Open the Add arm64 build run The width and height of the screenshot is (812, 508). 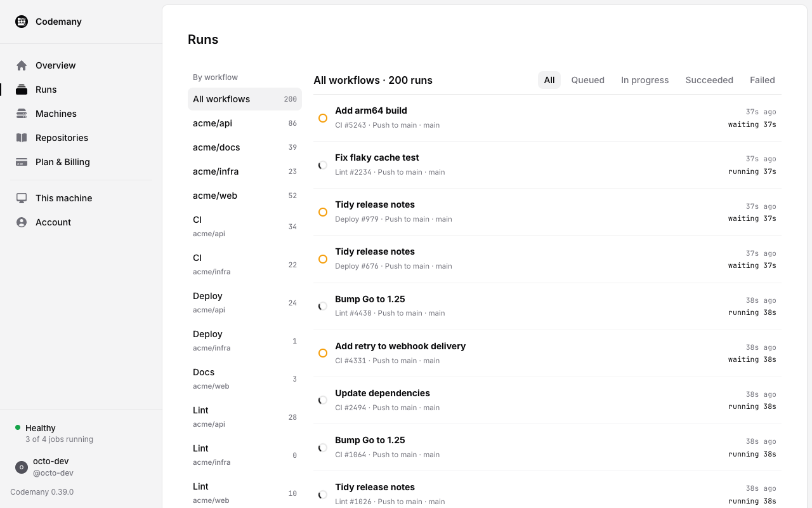(547, 118)
